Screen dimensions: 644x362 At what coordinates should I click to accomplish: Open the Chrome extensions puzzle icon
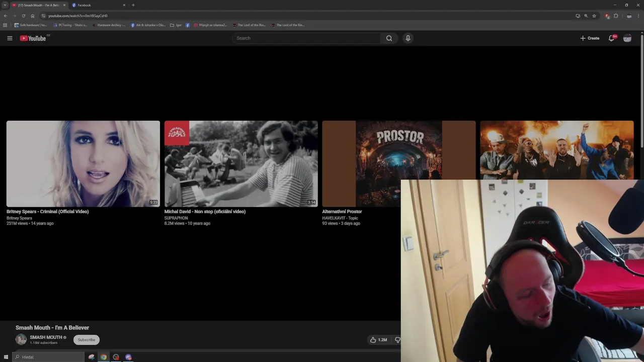[616, 16]
